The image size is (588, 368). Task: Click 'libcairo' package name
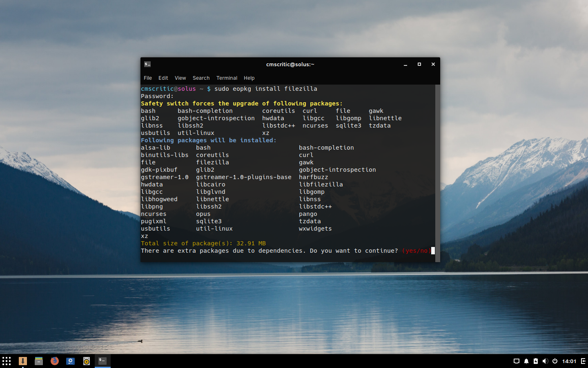[211, 184]
